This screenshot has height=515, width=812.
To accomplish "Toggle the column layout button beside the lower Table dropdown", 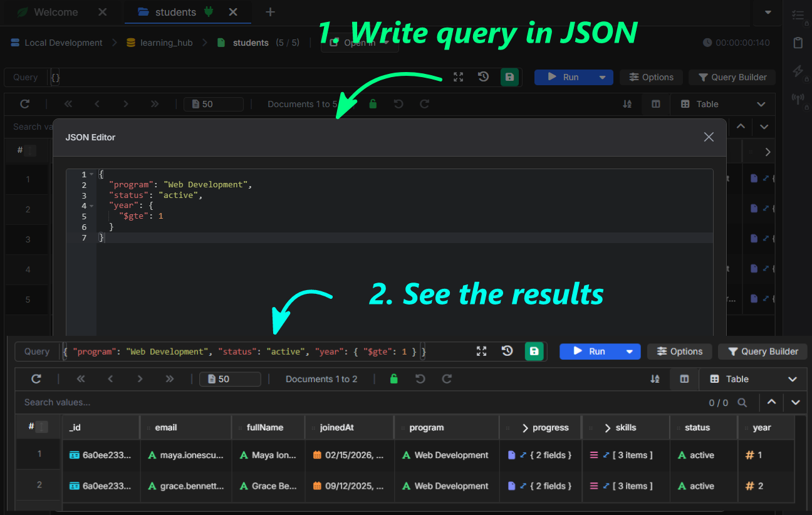I will pos(684,379).
